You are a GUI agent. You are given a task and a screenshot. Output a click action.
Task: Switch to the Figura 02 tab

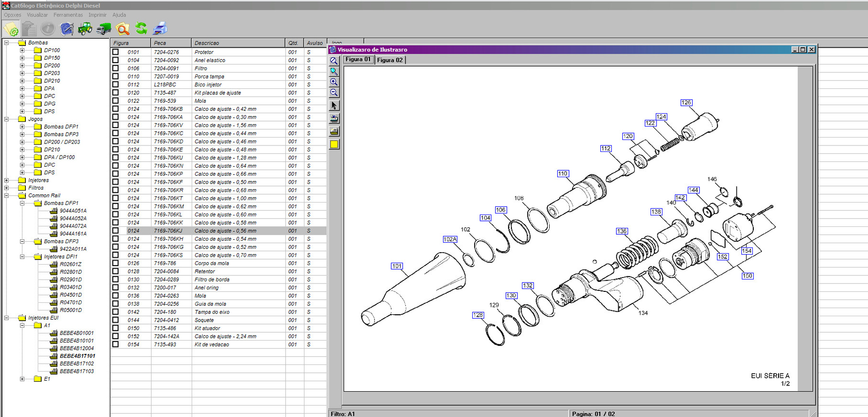pos(390,60)
